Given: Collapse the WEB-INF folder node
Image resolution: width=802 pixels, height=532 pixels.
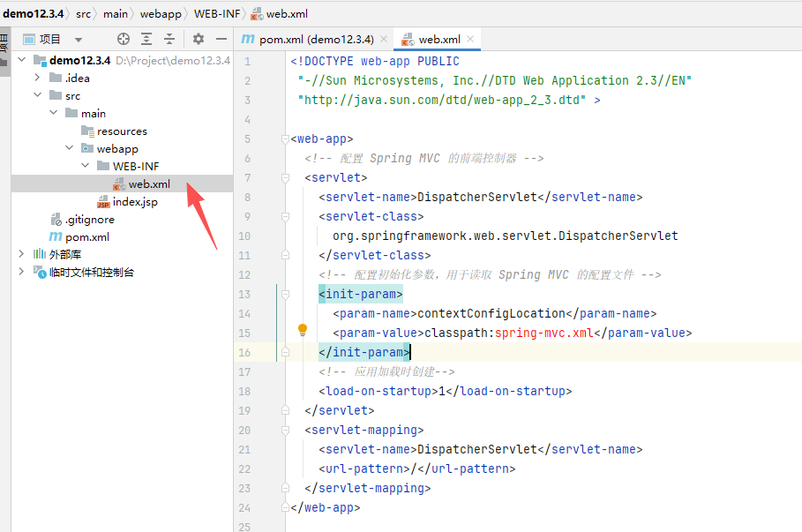Looking at the screenshot, I should [85, 166].
